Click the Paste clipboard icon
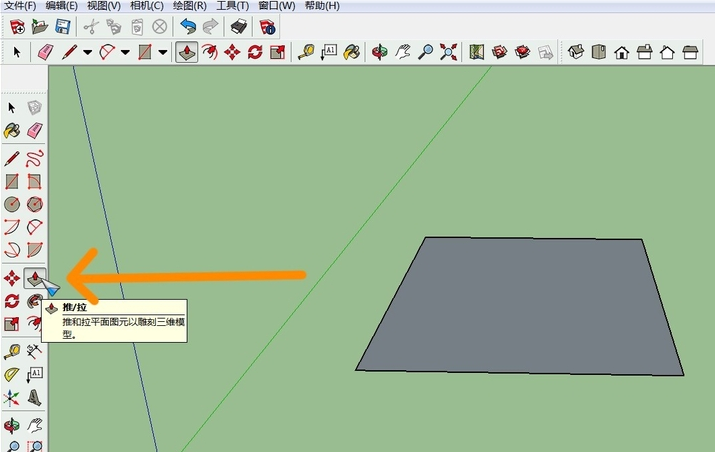 click(x=137, y=27)
